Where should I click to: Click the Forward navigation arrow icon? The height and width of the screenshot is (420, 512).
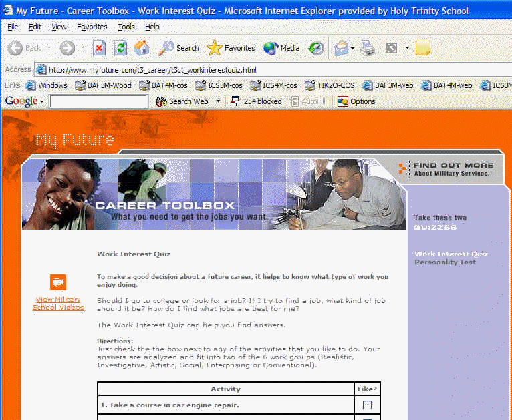pos(68,48)
